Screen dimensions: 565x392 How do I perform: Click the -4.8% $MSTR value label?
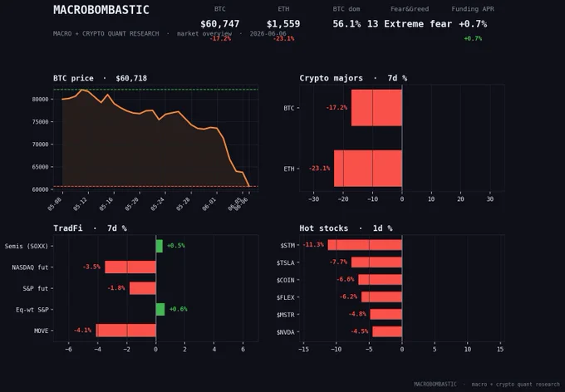(357, 314)
